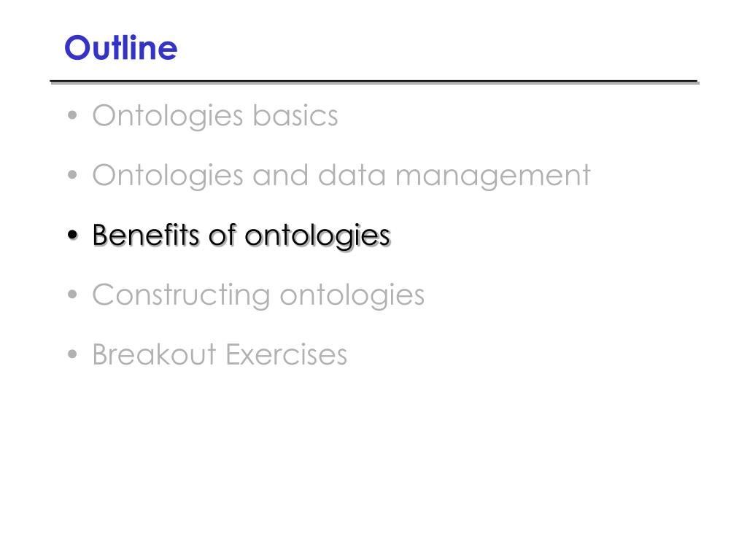Click the Outline slide title
Image resolution: width=747 pixels, height=560 pixels.
tap(121, 47)
